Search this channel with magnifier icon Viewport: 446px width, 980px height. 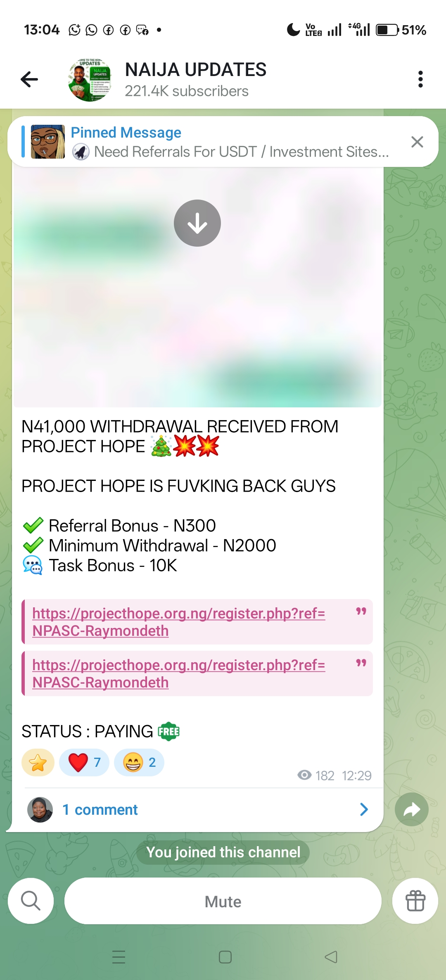(x=31, y=901)
